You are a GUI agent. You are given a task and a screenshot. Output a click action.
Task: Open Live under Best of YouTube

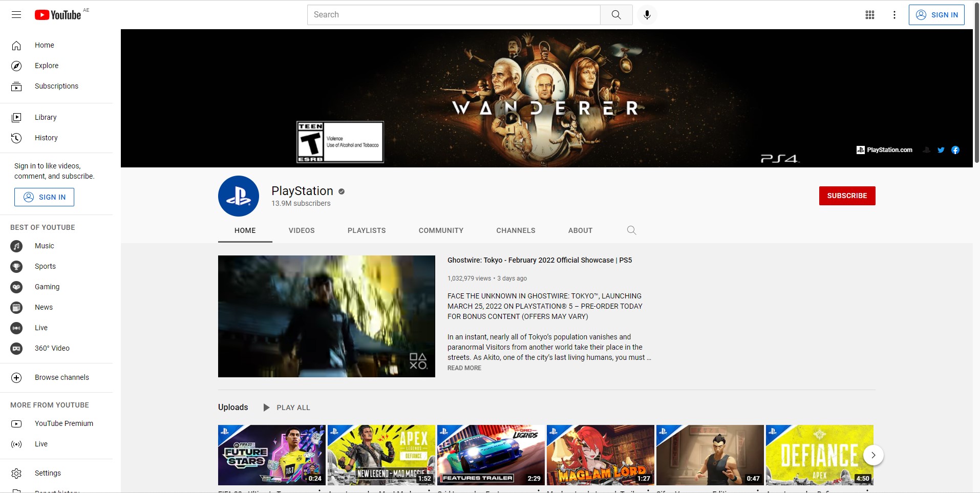point(56,328)
